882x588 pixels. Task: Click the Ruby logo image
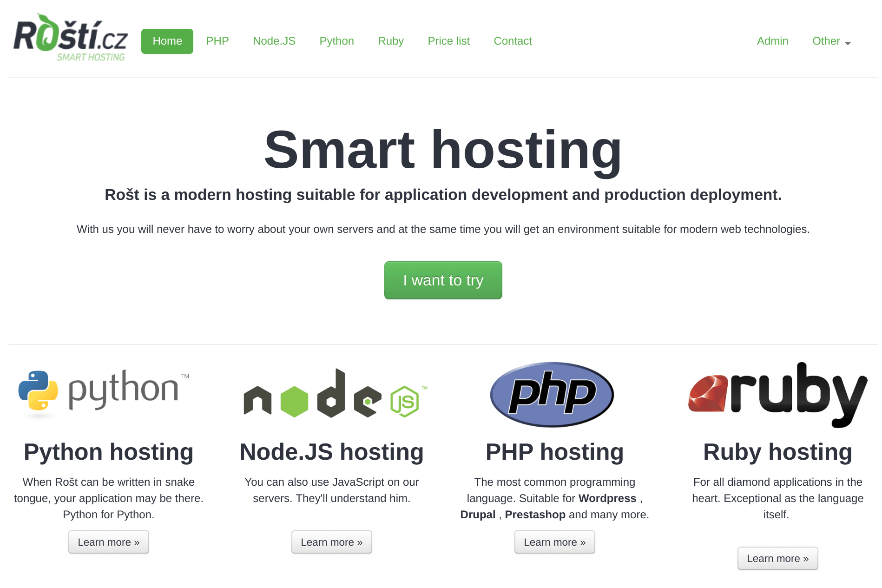pyautogui.click(x=777, y=395)
